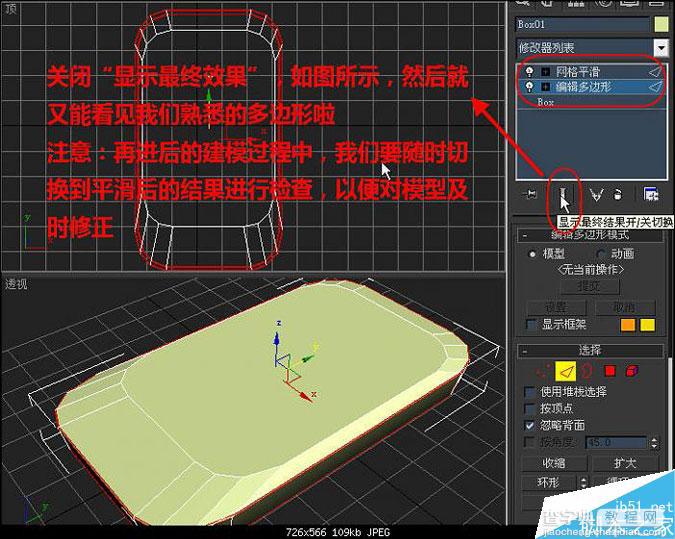The height and width of the screenshot is (539, 675).
Task: Enable the 显示框架 checkbox
Action: (x=532, y=324)
